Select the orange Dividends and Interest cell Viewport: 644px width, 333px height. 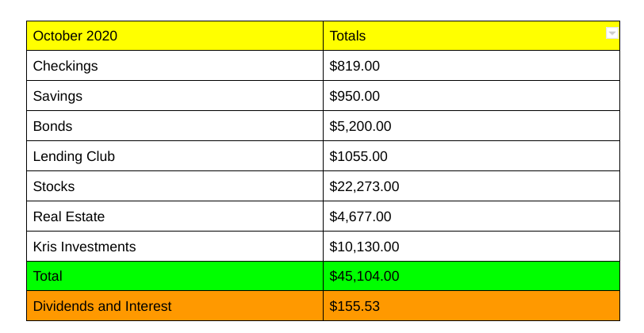[x=102, y=307]
